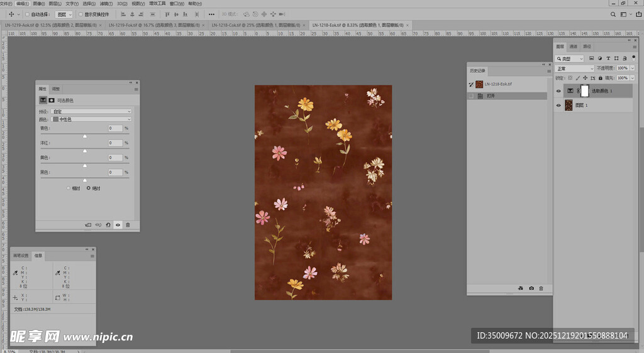Expand the 预设 preset dropdown
The width and height of the screenshot is (644, 353).
[91, 111]
